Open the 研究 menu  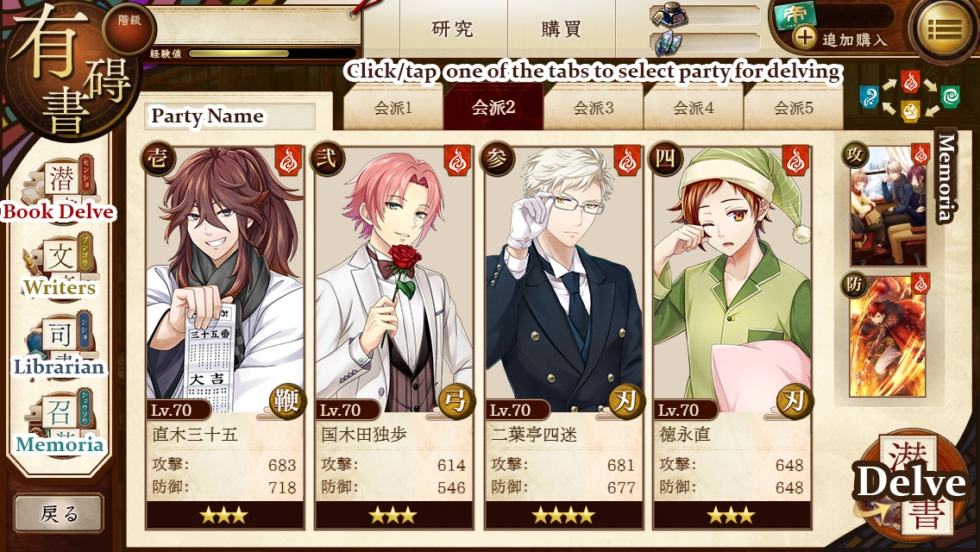453,28
